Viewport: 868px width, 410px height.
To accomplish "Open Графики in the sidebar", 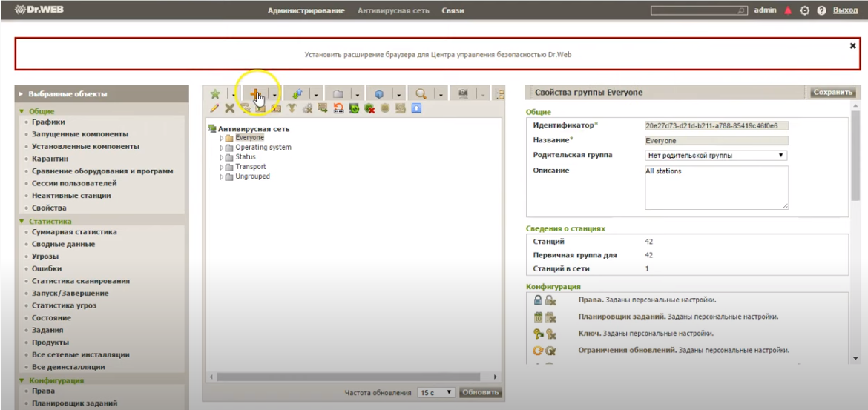I will click(x=48, y=122).
